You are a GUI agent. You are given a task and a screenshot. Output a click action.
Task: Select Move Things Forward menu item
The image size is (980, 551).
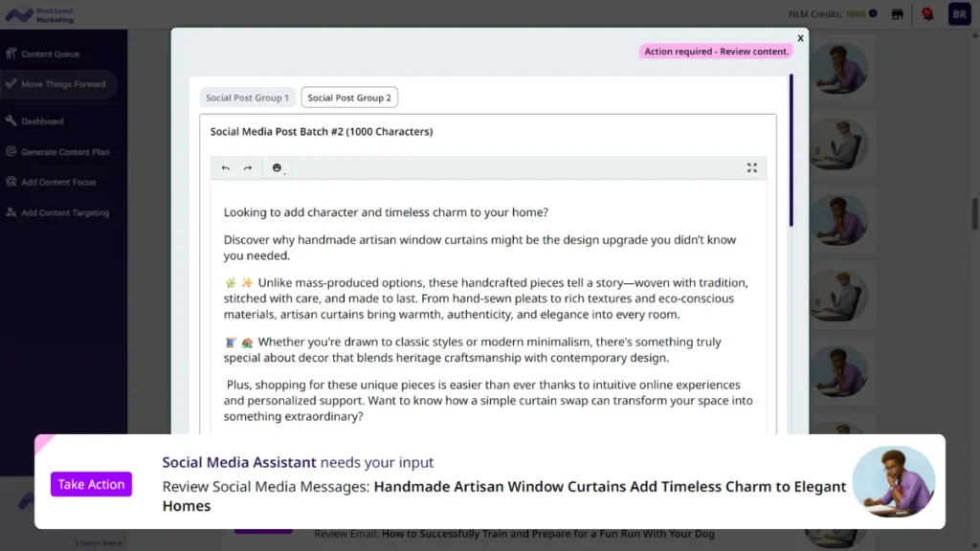click(x=62, y=84)
